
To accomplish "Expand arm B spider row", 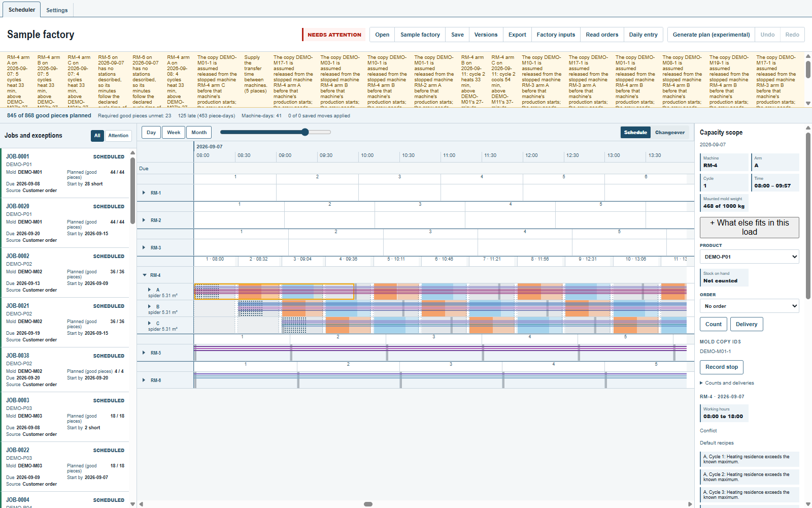I will [x=149, y=307].
